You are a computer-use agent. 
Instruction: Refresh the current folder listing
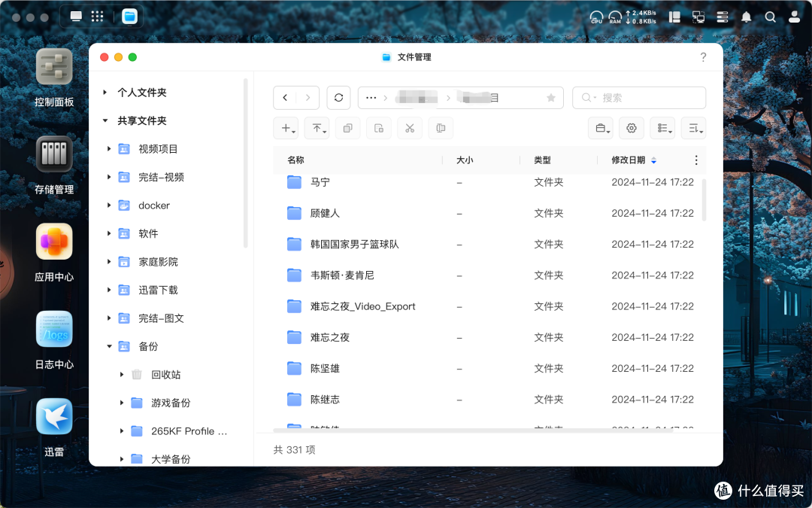(338, 97)
